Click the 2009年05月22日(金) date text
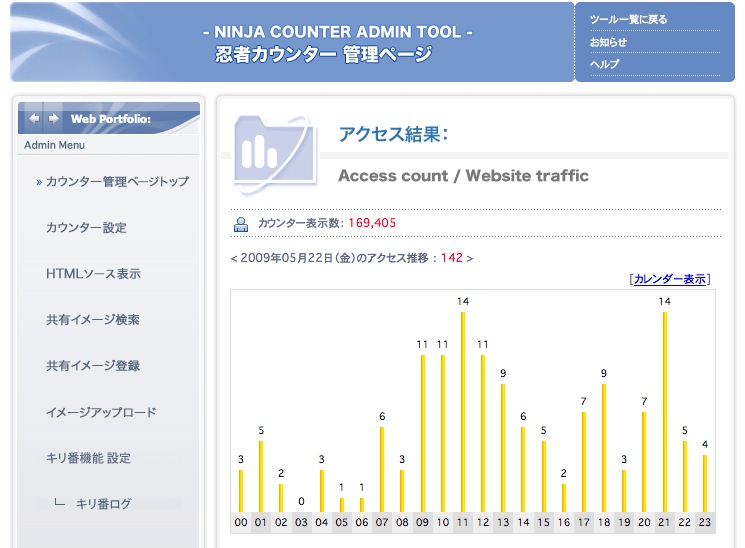745x548 pixels. (298, 258)
